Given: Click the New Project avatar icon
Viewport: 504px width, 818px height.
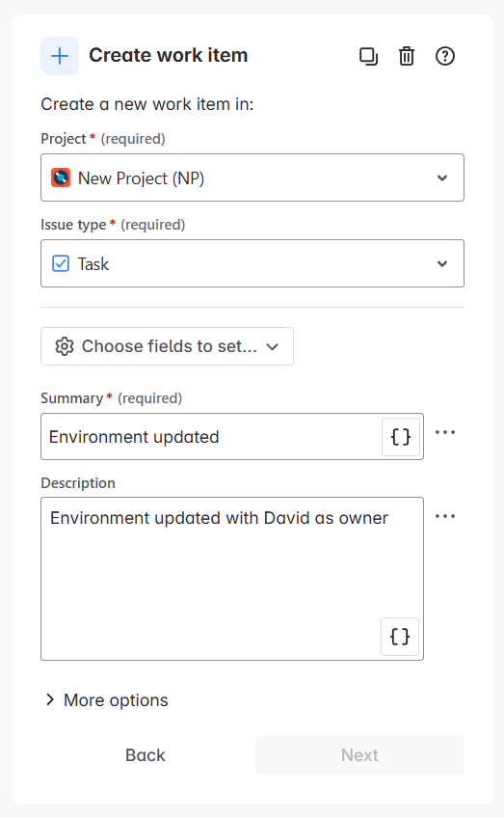Looking at the screenshot, I should point(61,177).
